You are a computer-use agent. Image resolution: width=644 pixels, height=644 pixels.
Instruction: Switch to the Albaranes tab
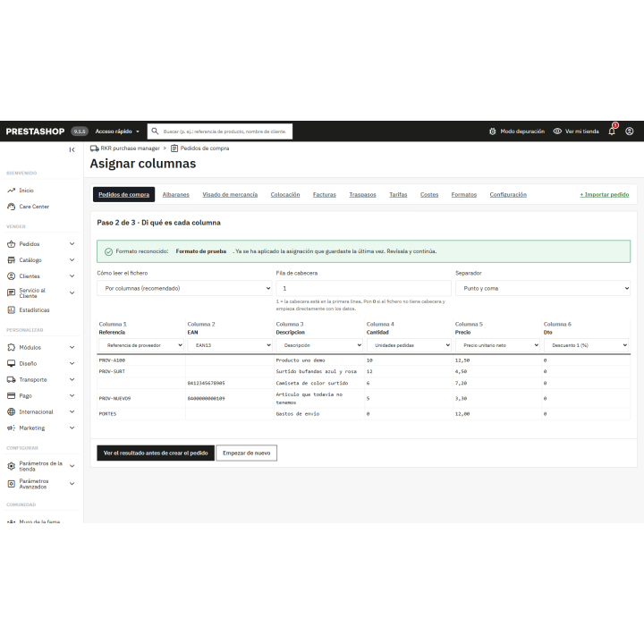point(176,195)
